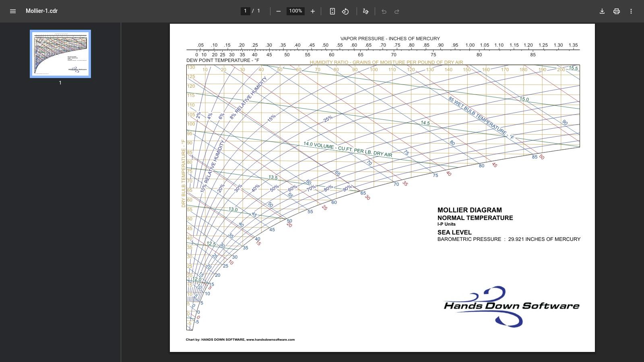
Task: Click the NORMAL TEMPERATURE heading text
Action: 475,218
